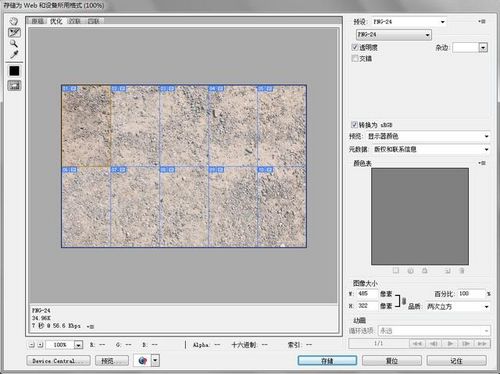This screenshot has width=500, height=374.
Task: Enable the 交错 interlaced checkbox
Action: click(355, 58)
